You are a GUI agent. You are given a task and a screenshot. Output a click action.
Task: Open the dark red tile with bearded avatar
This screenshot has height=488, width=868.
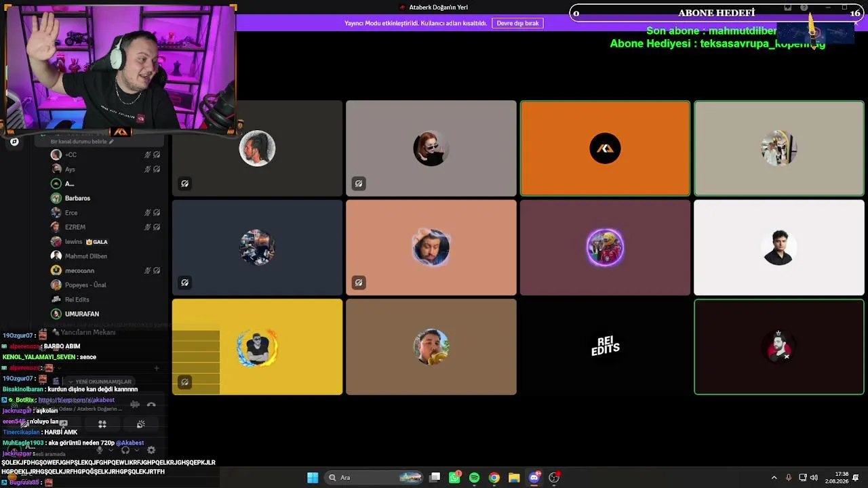click(778, 347)
